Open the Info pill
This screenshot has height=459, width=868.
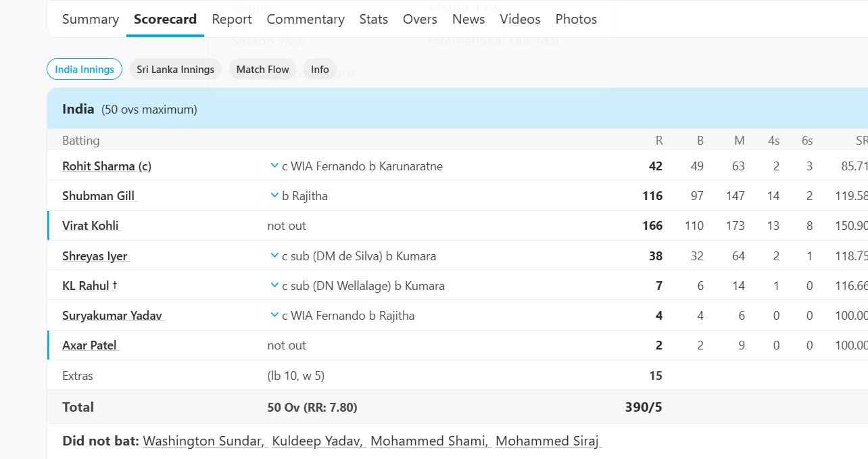tap(320, 70)
